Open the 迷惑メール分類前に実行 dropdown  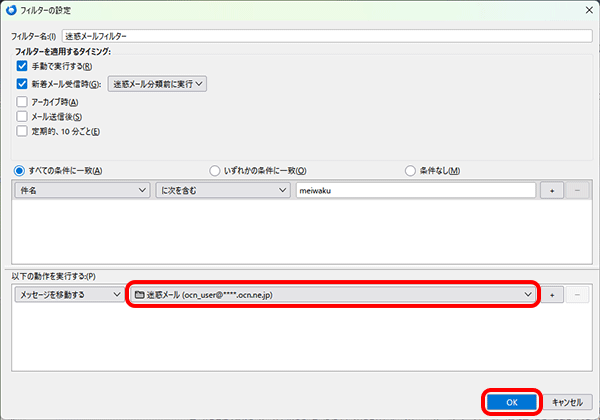coord(157,84)
